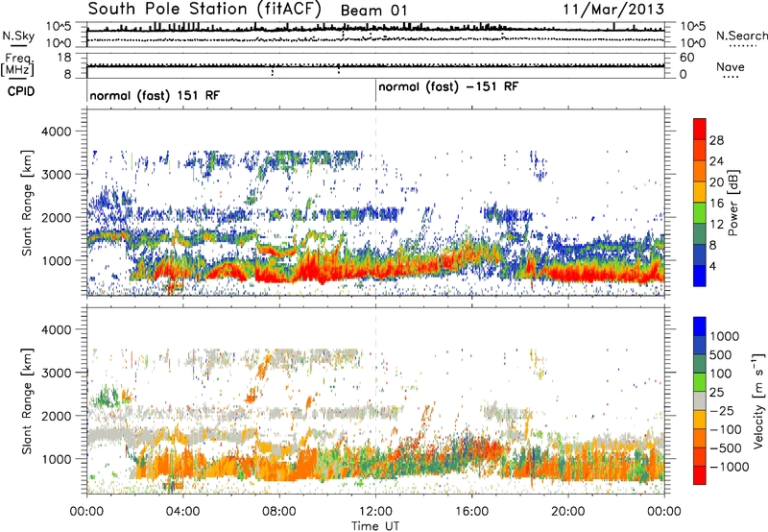The width and height of the screenshot is (768, 532).
Task: Click the '1000' tick on the Velocity panel
Action: [x=57, y=459]
